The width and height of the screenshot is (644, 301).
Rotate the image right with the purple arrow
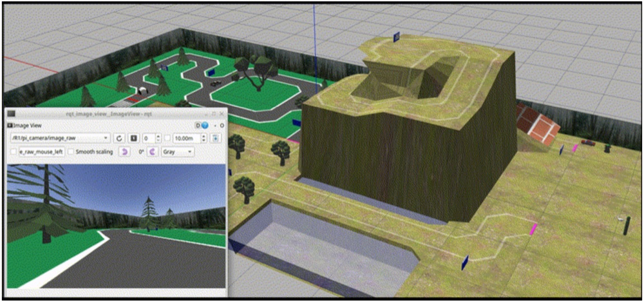[153, 151]
